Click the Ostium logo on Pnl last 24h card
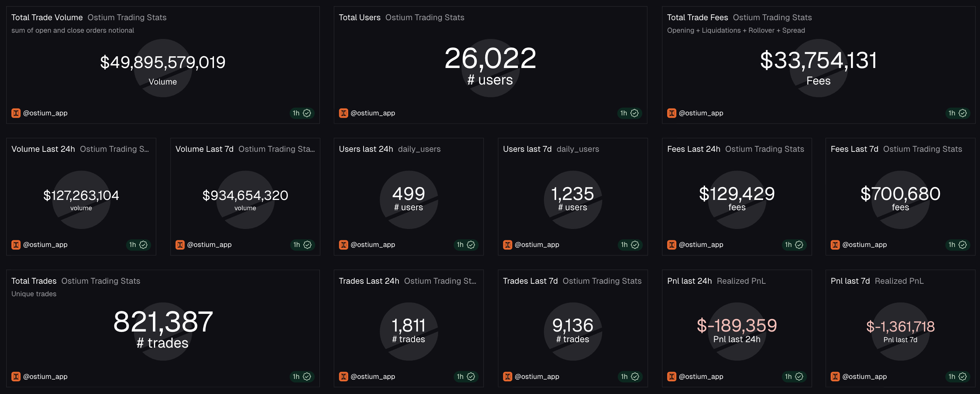Viewport: 980px width, 394px height. coord(672,376)
